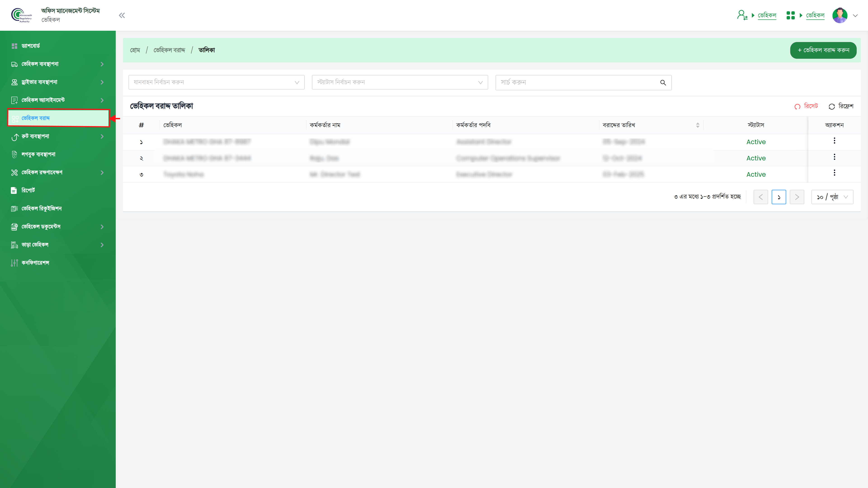
Task: Expand ভেহিকেল ডকুমেন্টস submenu chevron
Action: [x=102, y=227]
